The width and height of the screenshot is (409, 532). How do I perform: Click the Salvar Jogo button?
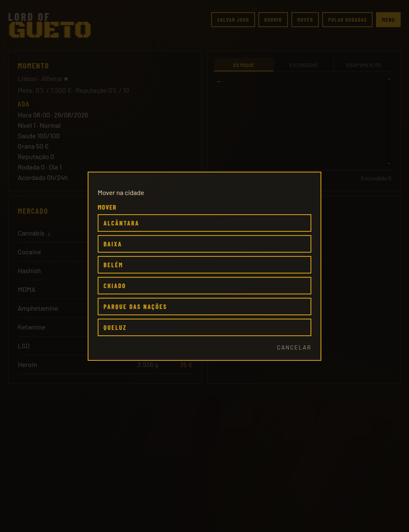(x=233, y=20)
